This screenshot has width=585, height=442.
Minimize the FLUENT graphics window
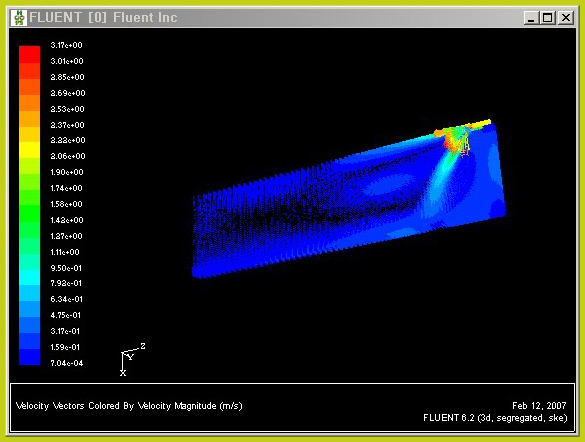531,18
